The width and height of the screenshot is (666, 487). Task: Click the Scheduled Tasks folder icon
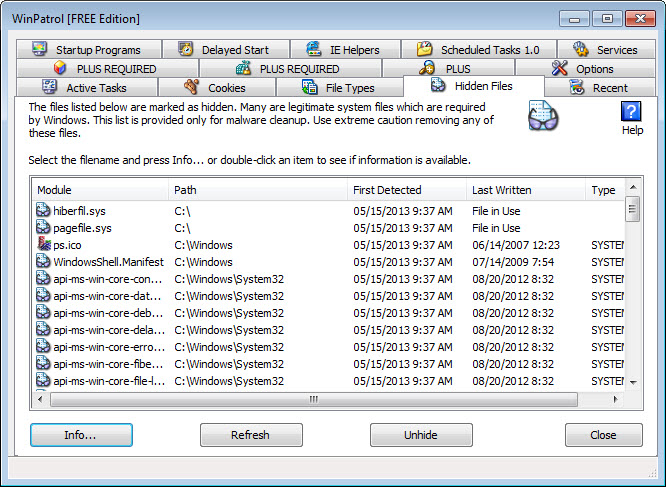(x=424, y=49)
